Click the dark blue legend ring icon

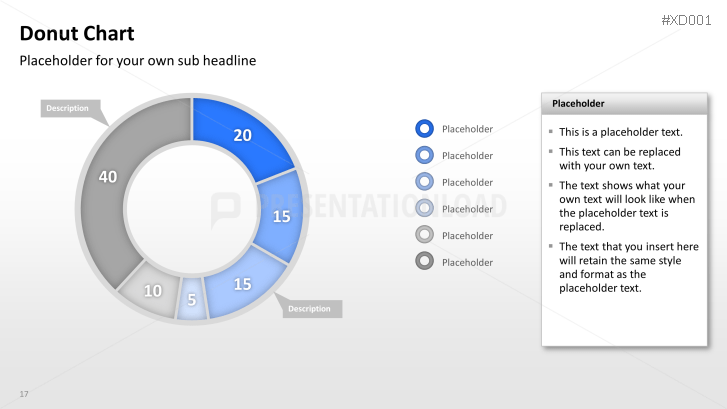[424, 129]
